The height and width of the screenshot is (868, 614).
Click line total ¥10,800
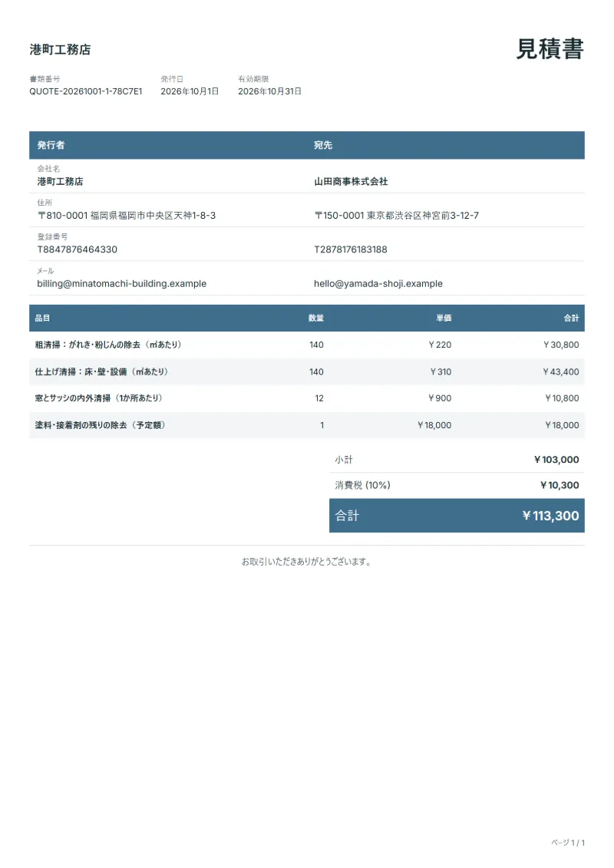coord(562,398)
